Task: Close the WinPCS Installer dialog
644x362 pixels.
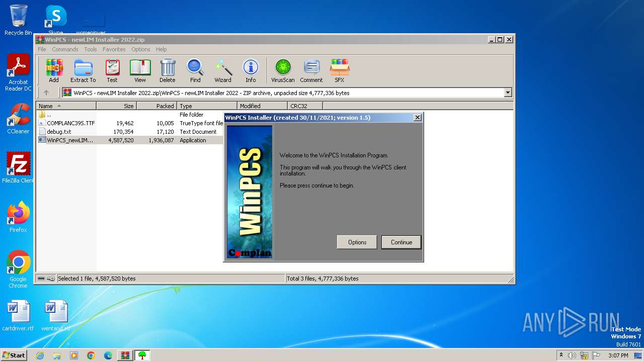Action: tap(417, 117)
